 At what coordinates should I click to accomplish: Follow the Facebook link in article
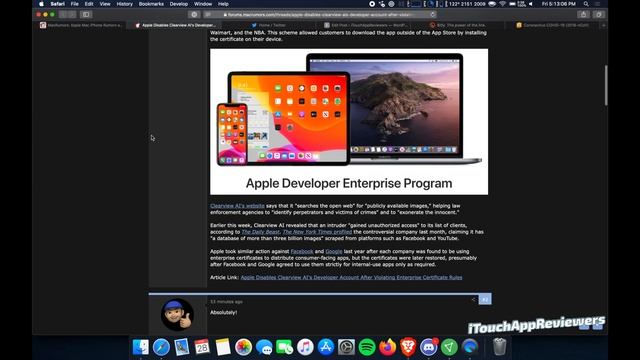tap(302, 251)
